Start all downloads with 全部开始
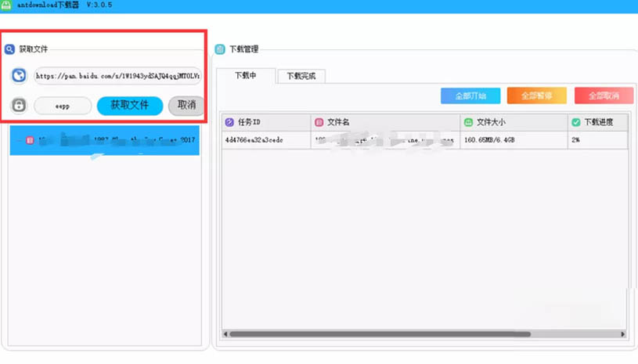 click(470, 96)
